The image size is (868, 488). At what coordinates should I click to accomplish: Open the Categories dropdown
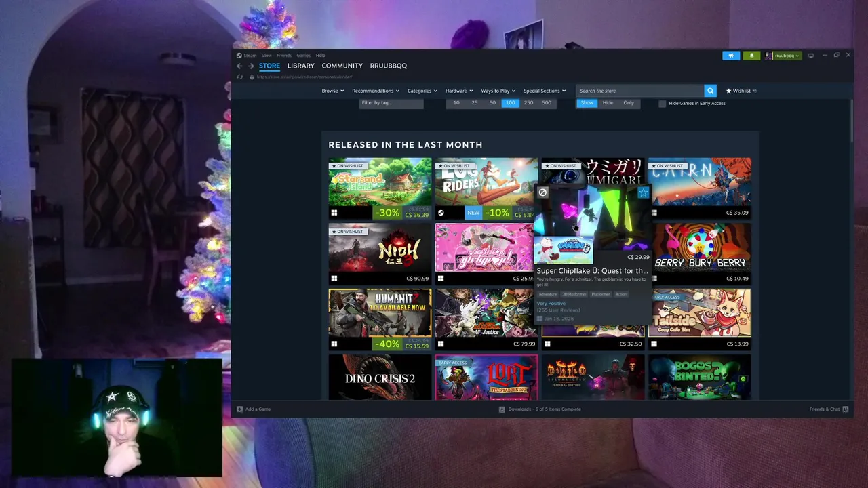(422, 91)
